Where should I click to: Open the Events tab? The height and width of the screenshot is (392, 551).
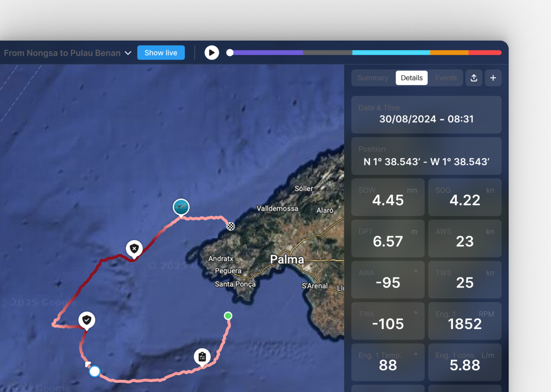[x=446, y=78]
